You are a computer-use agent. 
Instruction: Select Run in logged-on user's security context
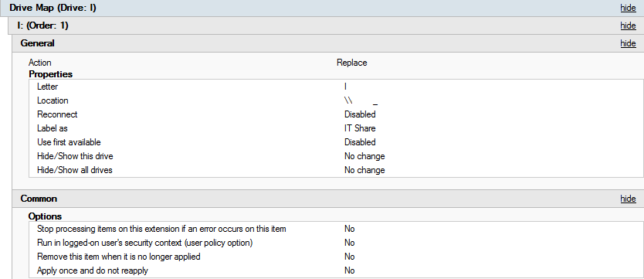(x=144, y=243)
